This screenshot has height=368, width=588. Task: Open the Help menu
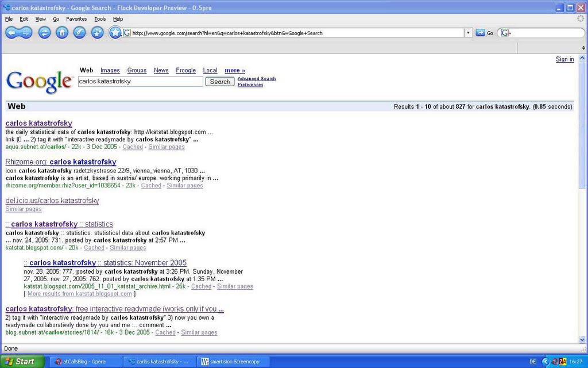click(x=118, y=19)
